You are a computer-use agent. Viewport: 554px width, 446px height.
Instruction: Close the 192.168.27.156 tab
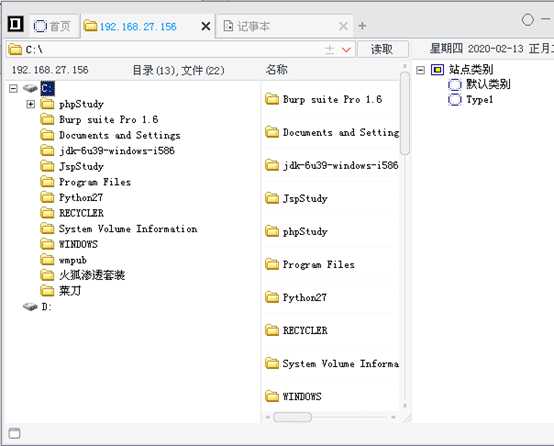pyautogui.click(x=206, y=27)
